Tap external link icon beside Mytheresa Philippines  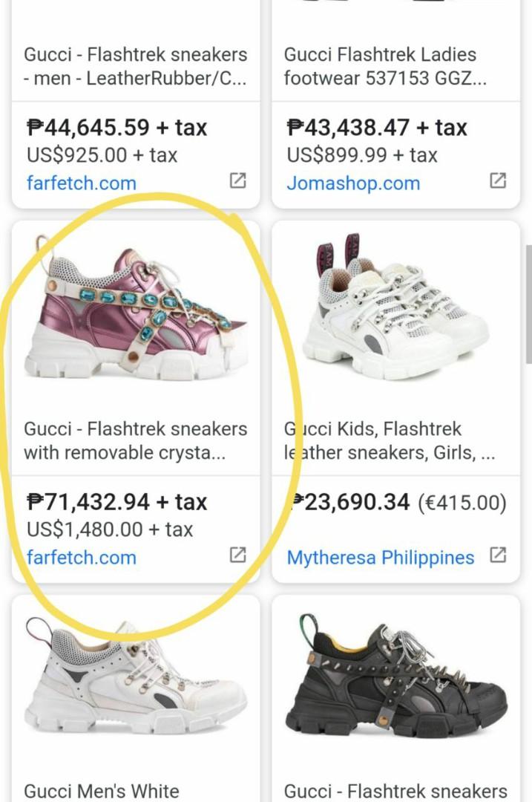click(498, 555)
